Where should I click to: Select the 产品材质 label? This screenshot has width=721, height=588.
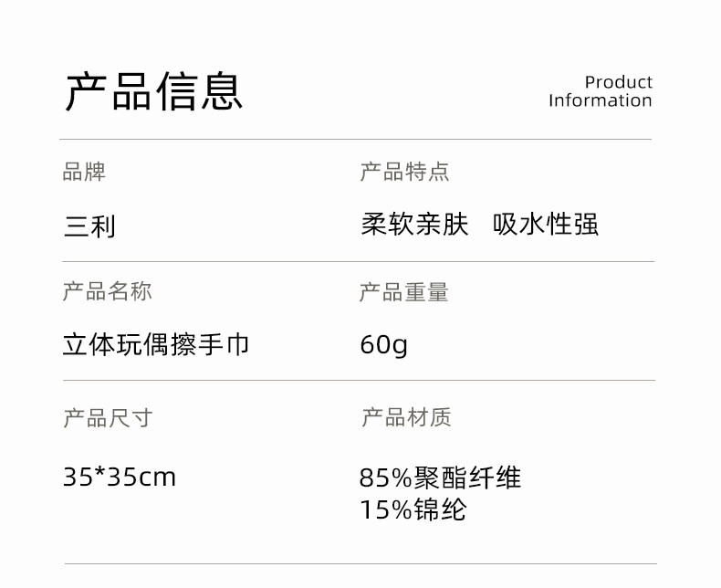(406, 418)
